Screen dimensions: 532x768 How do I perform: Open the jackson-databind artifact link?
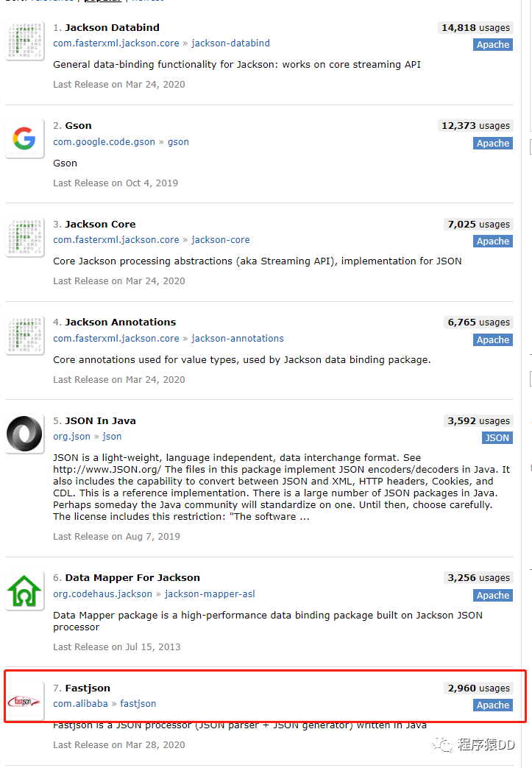(230, 43)
